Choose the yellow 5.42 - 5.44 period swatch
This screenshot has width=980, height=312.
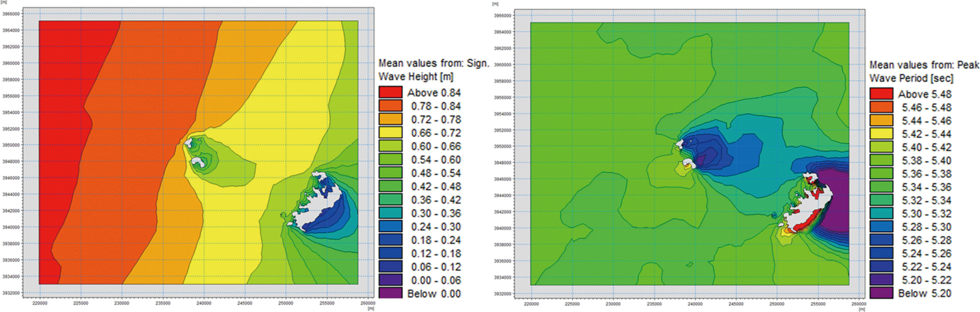click(881, 134)
